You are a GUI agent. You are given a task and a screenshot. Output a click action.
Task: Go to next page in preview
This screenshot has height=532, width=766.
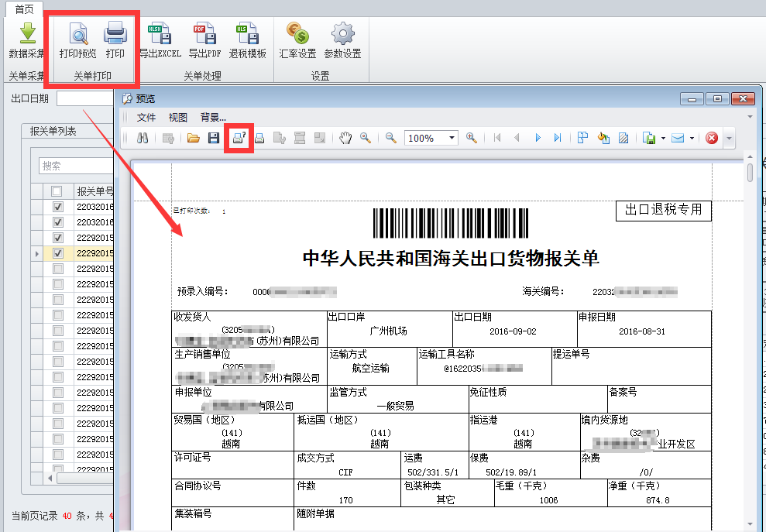click(x=538, y=138)
